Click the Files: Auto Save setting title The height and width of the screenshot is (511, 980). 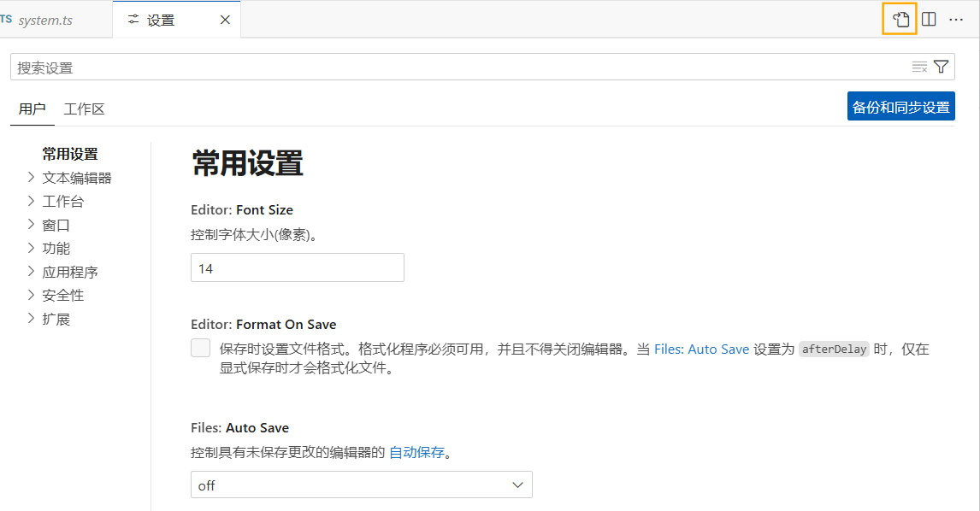(x=240, y=428)
